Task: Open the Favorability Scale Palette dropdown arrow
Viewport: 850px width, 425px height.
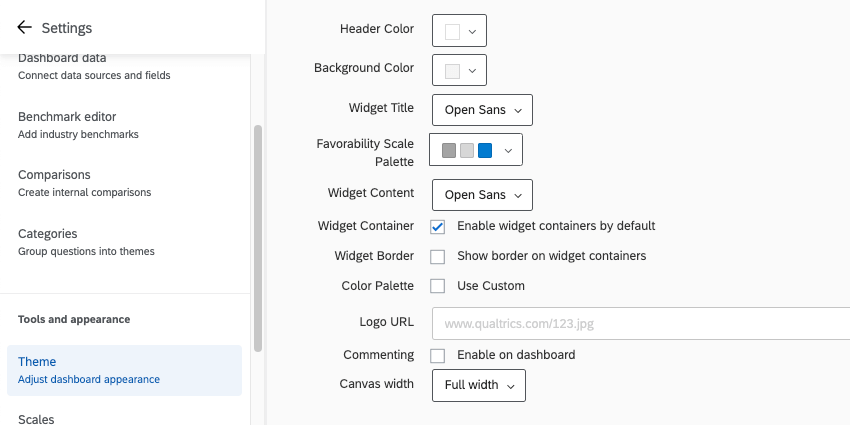Action: [508, 150]
